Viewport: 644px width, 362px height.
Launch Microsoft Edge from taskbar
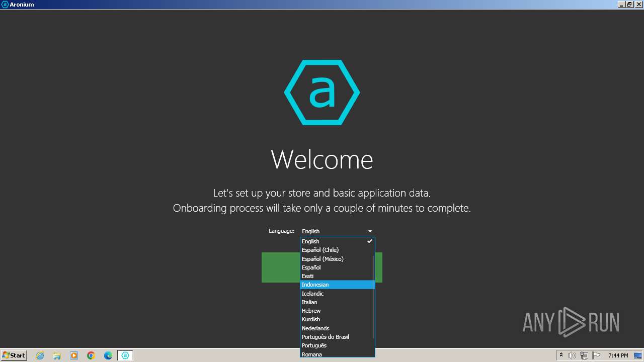(x=108, y=355)
